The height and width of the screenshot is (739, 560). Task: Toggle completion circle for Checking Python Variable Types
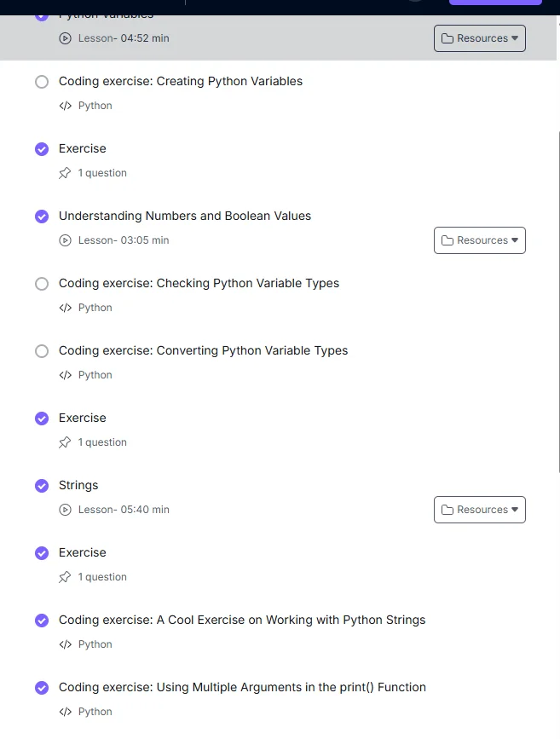tap(42, 284)
